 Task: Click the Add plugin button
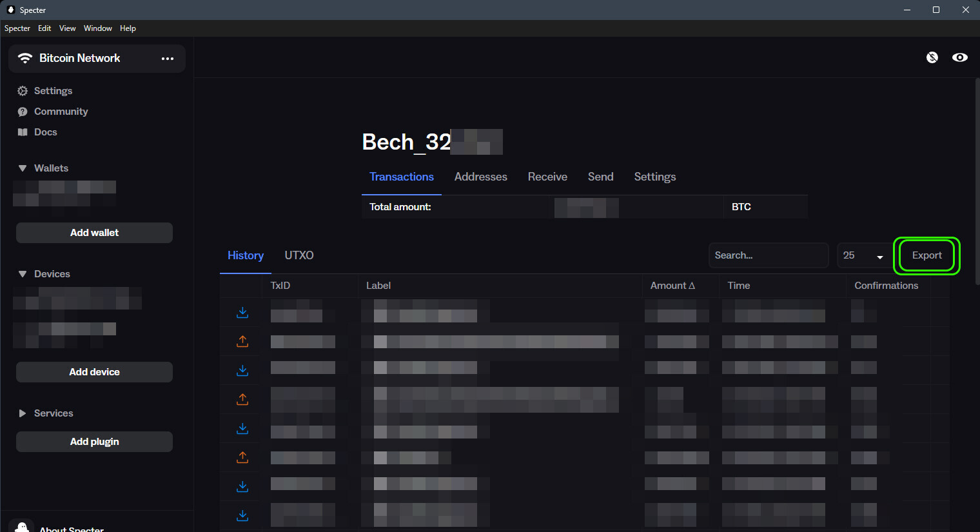(x=94, y=442)
